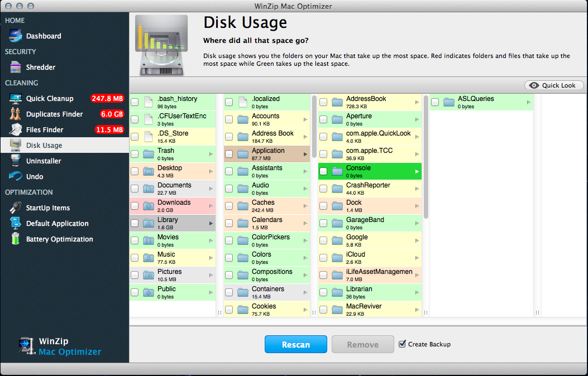The width and height of the screenshot is (588, 376).
Task: Open StartUp Items rocket icon
Action: [x=16, y=208]
